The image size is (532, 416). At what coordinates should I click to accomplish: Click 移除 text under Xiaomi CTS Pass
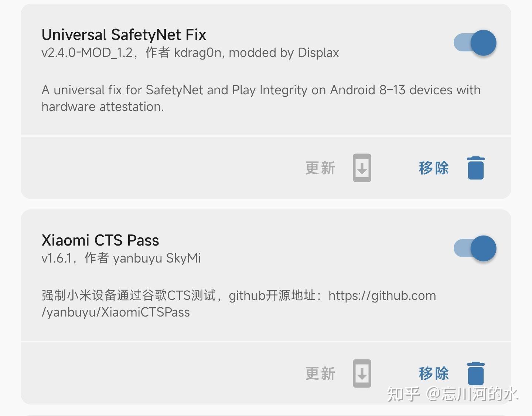click(x=434, y=373)
